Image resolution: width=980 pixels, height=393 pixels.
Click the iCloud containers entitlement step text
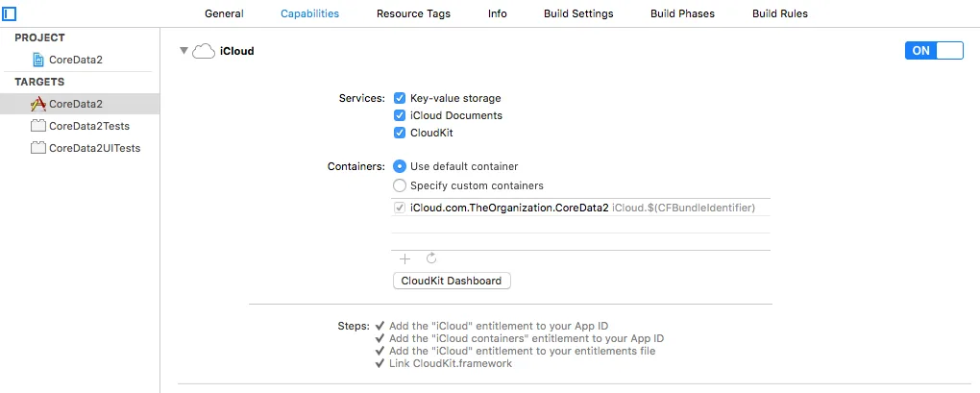pyautogui.click(x=527, y=338)
